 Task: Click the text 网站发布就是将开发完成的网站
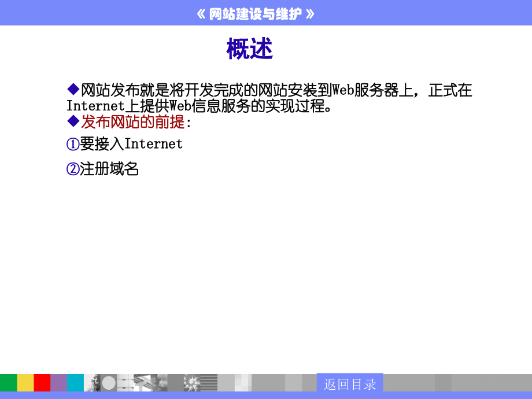(x=184, y=90)
